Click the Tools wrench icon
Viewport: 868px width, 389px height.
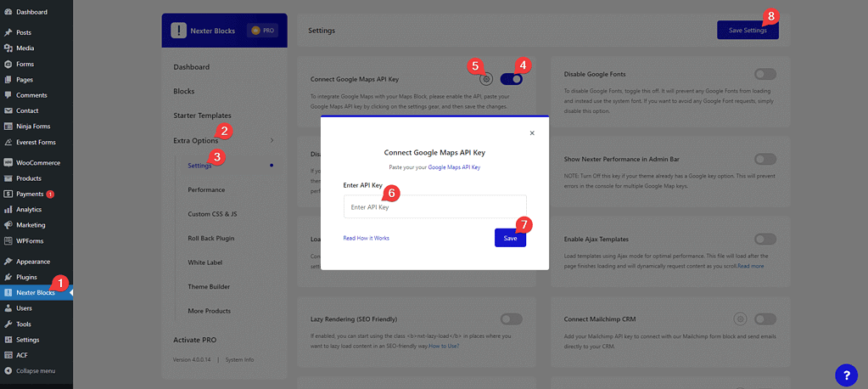click(x=8, y=324)
